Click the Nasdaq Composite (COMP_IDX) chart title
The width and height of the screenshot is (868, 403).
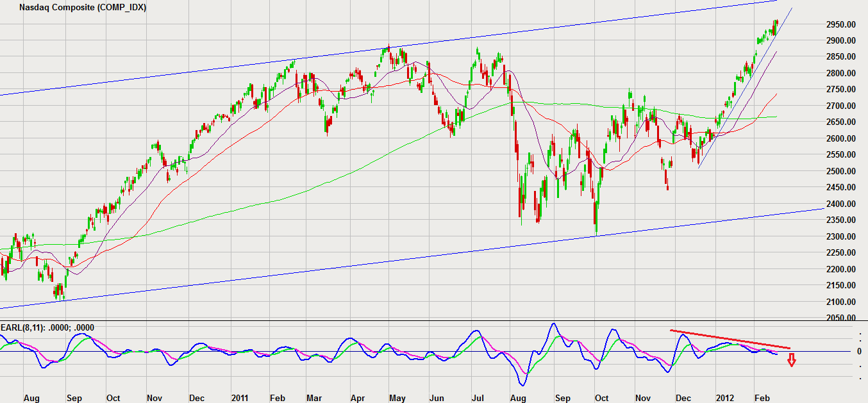83,8
